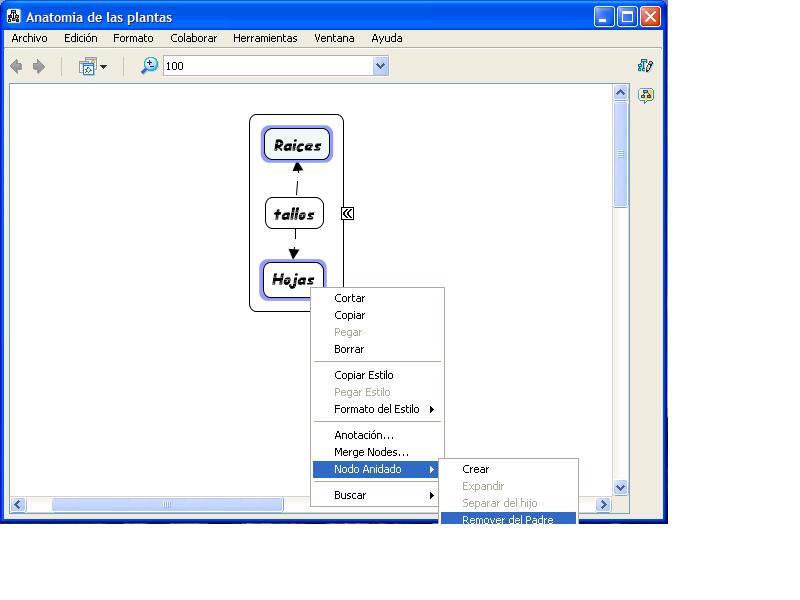The image size is (800, 600).
Task: Expand the Buscar submenu
Action: point(378,495)
